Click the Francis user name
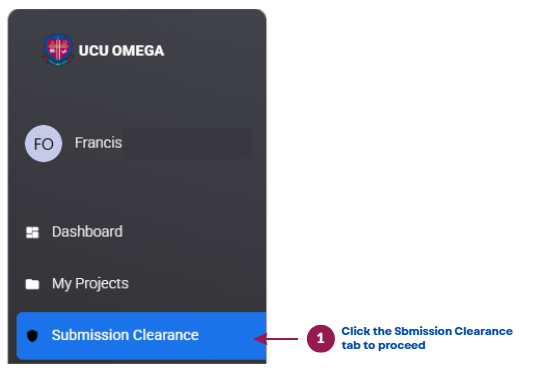543x370 pixels. [x=98, y=143]
